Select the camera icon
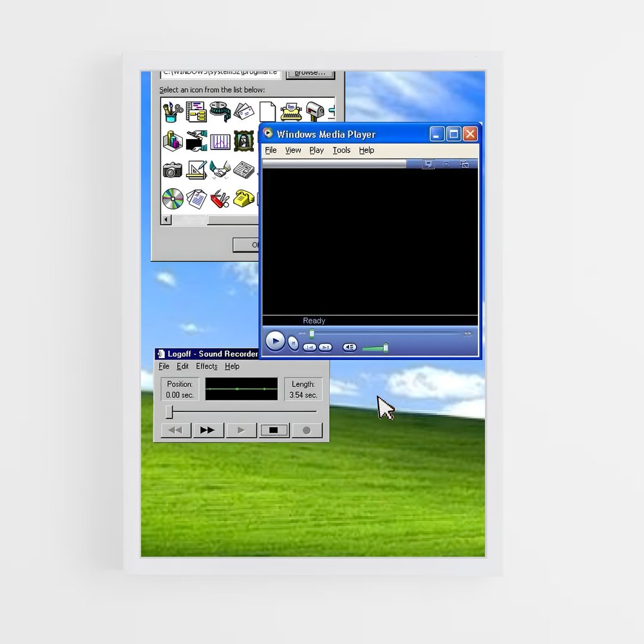644x644 pixels. pyautogui.click(x=173, y=170)
